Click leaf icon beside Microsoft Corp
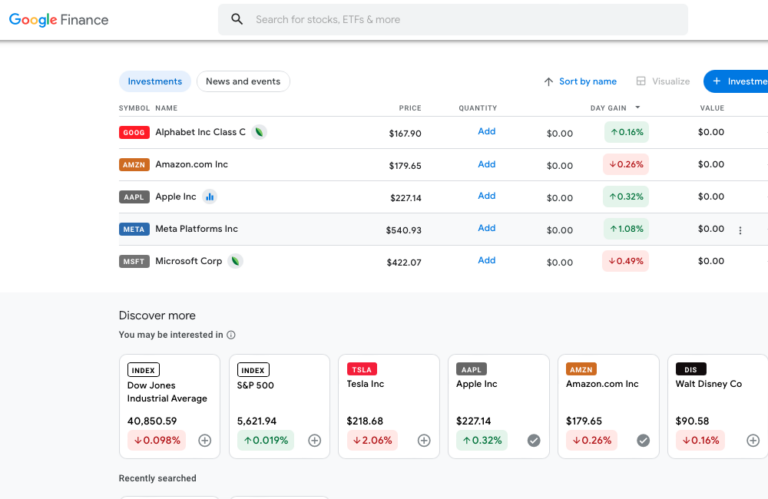This screenshot has width=768, height=499. tap(236, 261)
